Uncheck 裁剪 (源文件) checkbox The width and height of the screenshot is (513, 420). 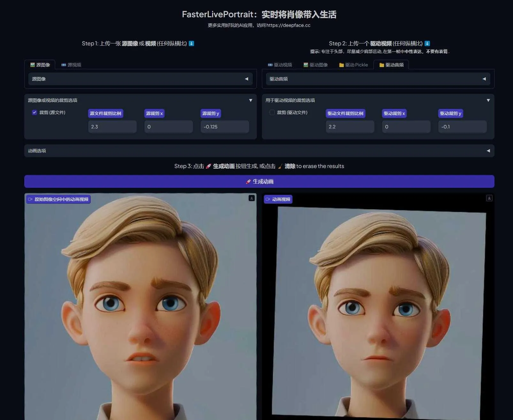click(34, 112)
